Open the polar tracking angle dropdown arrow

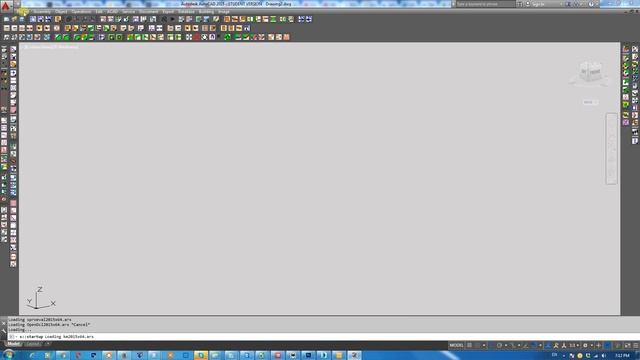(x=506, y=345)
